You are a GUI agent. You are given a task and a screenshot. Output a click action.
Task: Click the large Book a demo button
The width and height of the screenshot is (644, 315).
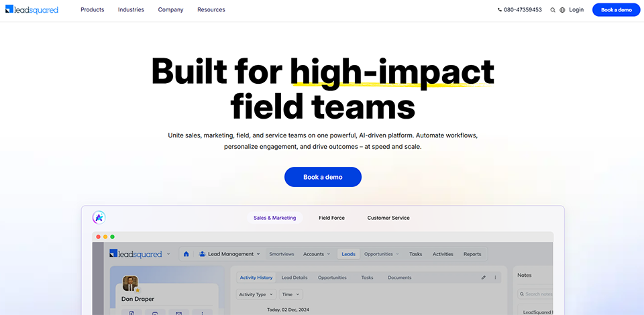tap(323, 177)
